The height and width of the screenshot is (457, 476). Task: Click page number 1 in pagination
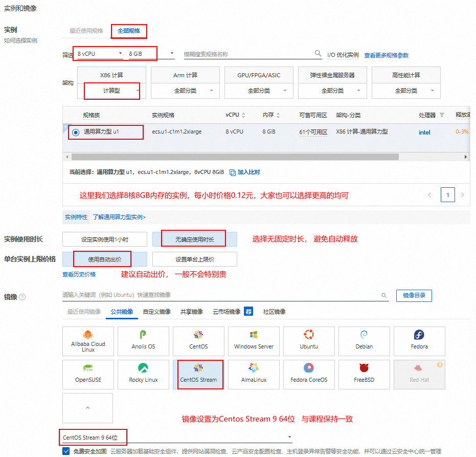click(x=448, y=195)
